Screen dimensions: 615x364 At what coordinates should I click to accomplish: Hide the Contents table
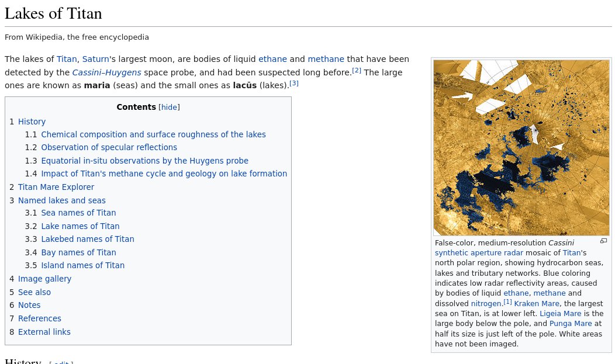(x=169, y=108)
